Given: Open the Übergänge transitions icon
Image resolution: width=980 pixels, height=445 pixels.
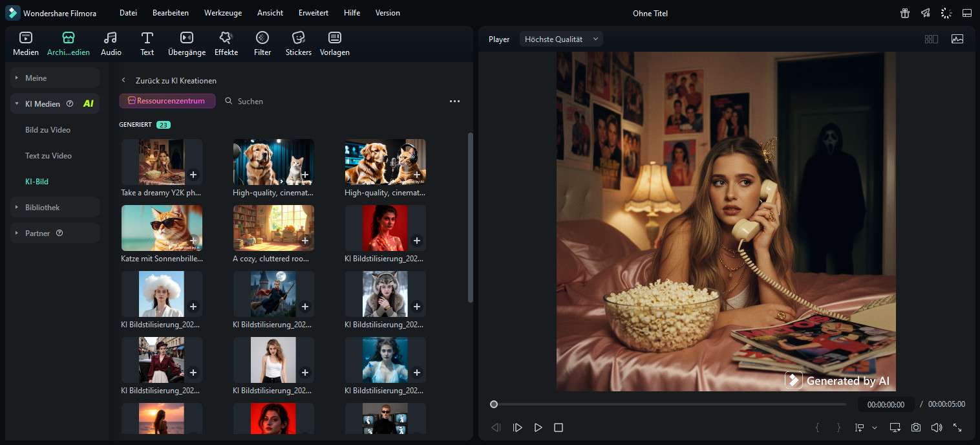Looking at the screenshot, I should (186, 43).
